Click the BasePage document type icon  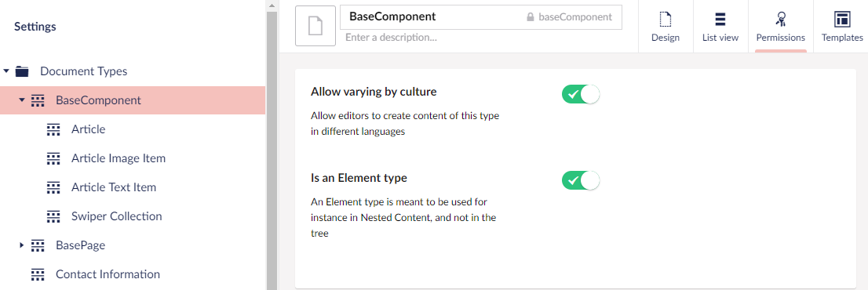tap(38, 245)
